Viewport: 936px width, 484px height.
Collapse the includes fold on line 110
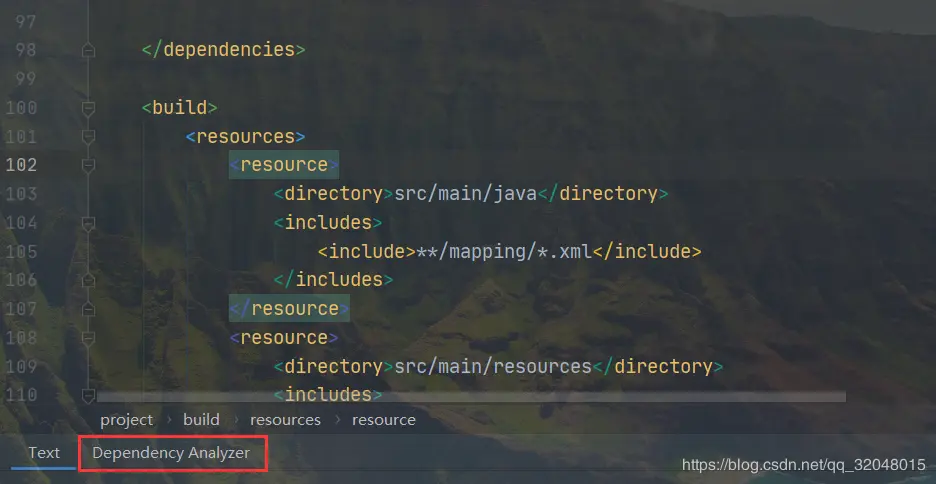pyautogui.click(x=88, y=394)
